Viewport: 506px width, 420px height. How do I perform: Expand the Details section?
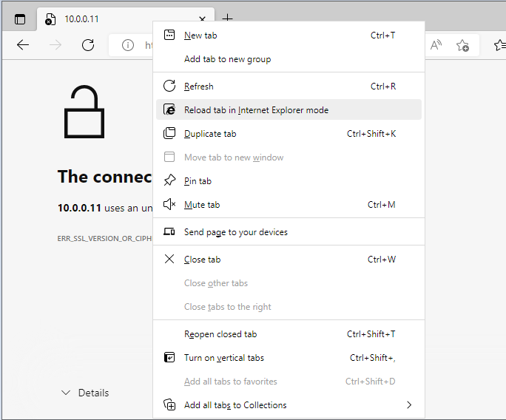tap(85, 393)
